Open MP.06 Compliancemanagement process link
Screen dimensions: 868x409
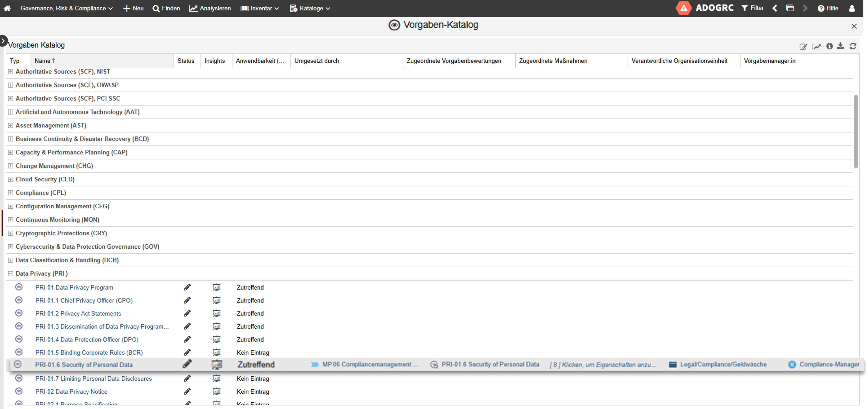point(370,365)
